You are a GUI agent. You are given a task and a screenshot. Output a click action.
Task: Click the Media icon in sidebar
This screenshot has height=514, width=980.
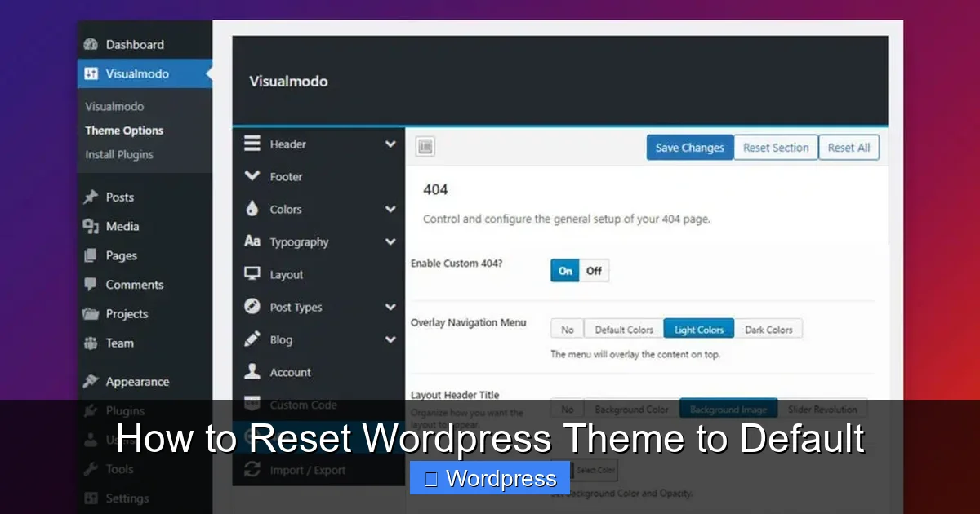[x=91, y=227]
